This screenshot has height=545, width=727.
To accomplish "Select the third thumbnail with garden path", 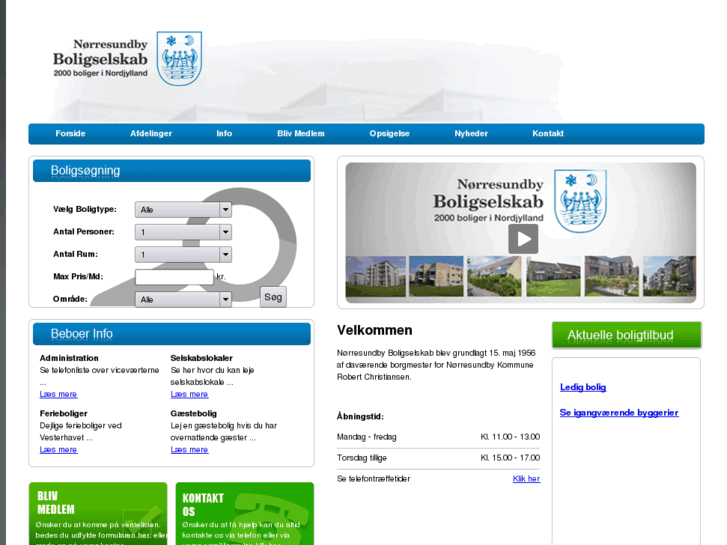I will (x=494, y=276).
